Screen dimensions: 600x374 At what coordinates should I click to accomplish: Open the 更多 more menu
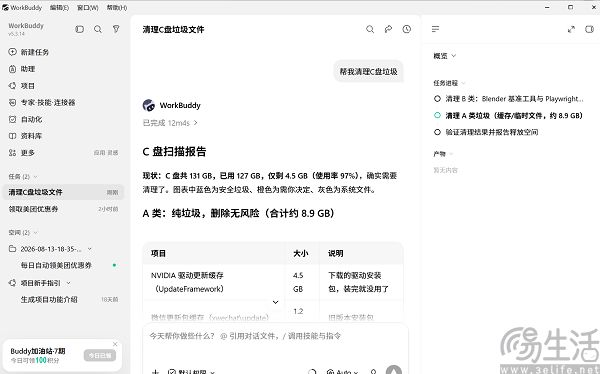pos(28,153)
